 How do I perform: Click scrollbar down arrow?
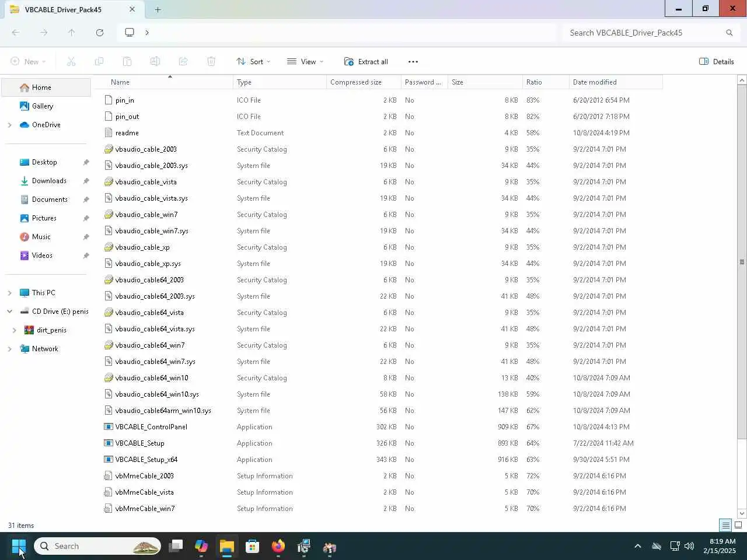pos(742,513)
